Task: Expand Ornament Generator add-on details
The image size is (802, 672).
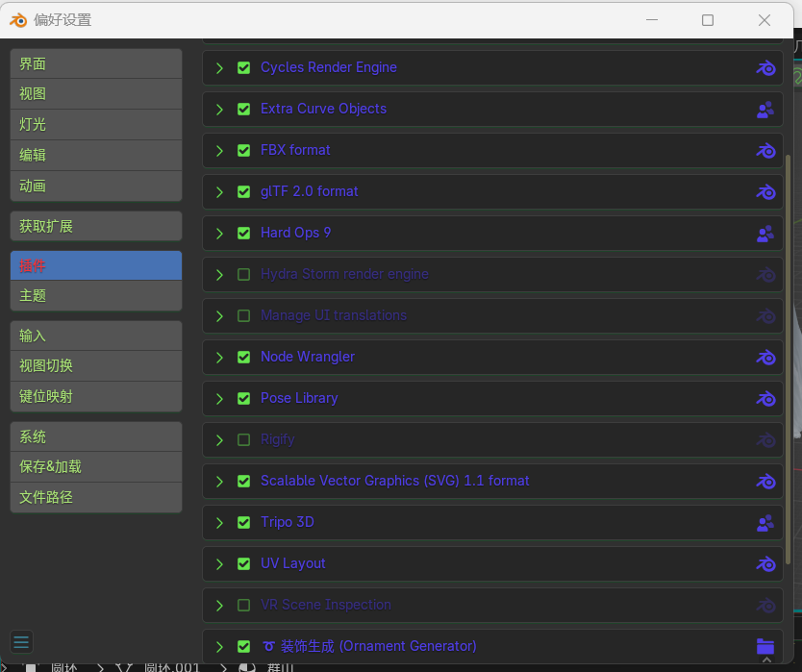Action: click(x=219, y=647)
